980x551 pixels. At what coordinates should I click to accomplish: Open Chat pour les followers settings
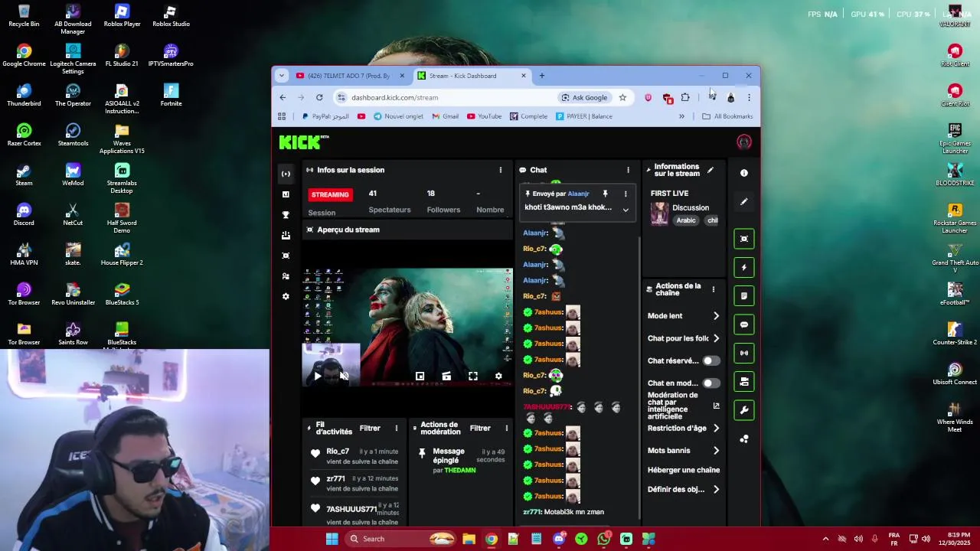tap(684, 338)
